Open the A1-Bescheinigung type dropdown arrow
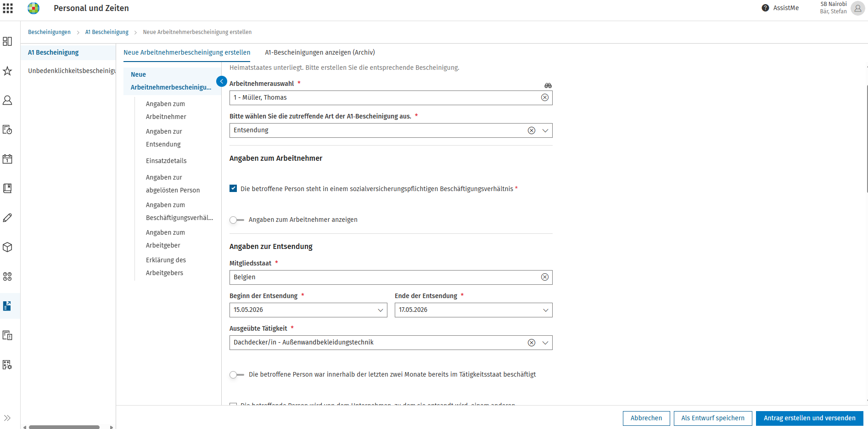Viewport: 868px width, 429px height. click(x=545, y=130)
